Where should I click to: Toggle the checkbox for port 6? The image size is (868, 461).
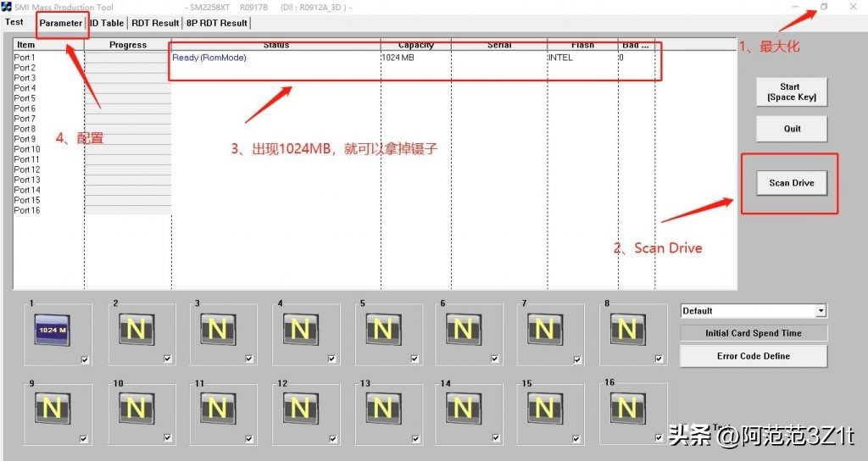coord(495,358)
